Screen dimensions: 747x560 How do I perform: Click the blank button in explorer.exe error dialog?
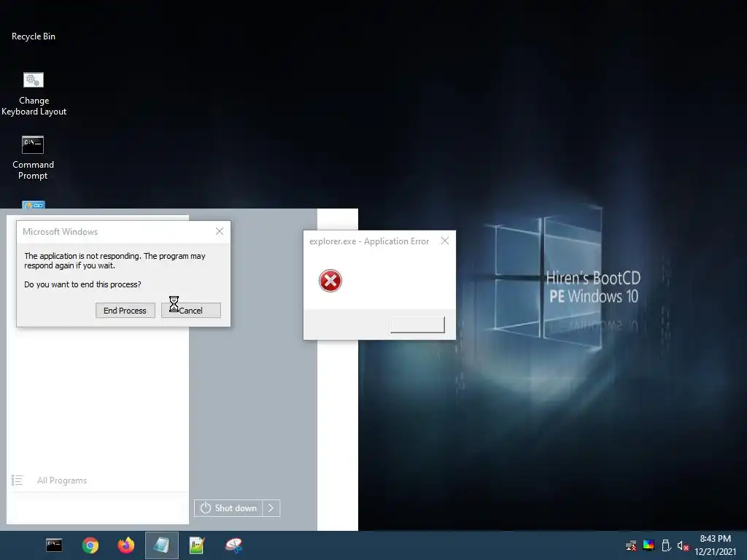tap(417, 324)
